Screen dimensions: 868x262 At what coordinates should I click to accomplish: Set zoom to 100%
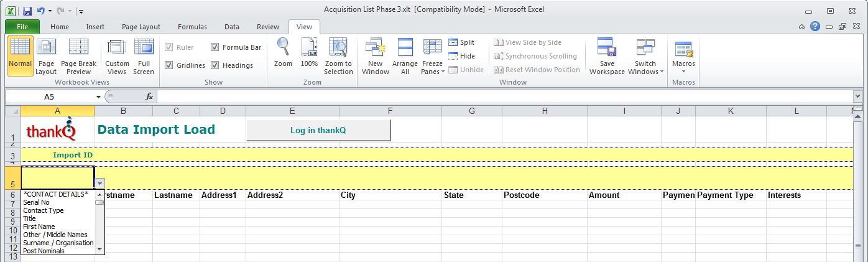coord(309,54)
